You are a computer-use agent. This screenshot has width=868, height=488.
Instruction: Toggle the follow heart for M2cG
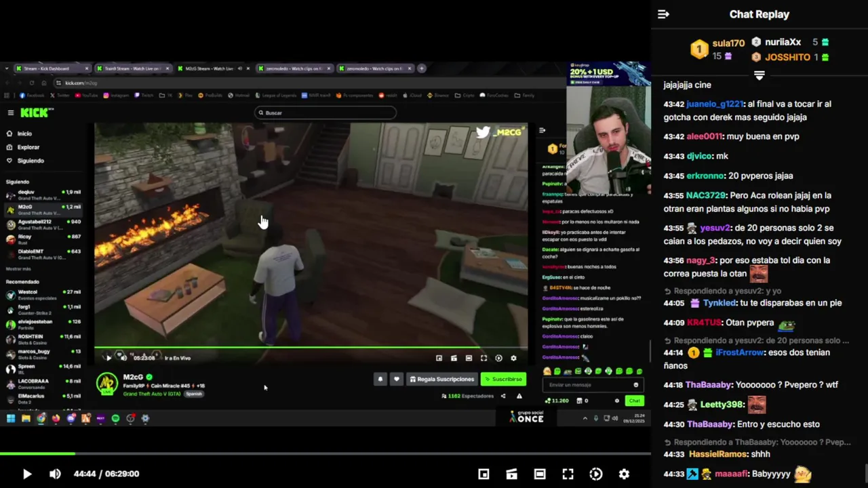click(x=397, y=380)
